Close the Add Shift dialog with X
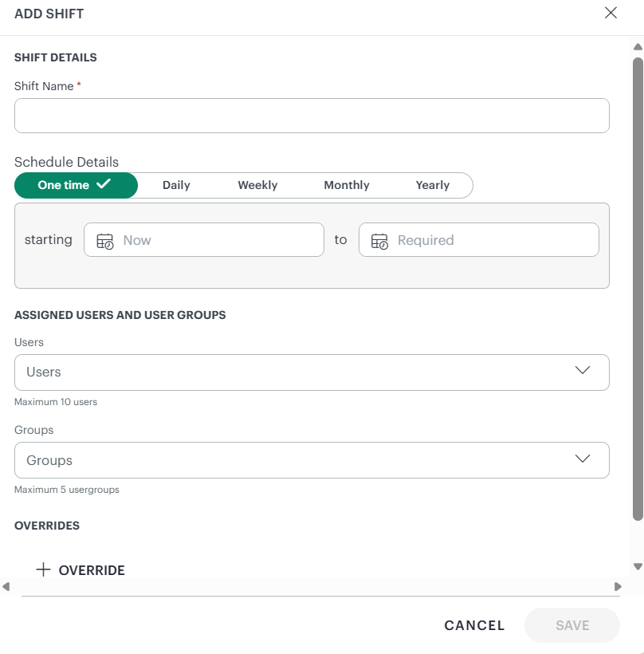Screen dimensions: 644x654 (x=611, y=13)
